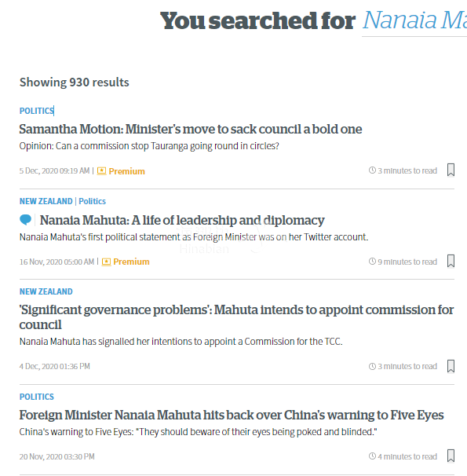Open headline Foreign Minister Nanaia Mahuta hits back
Screen dimensions: 467x476
point(232,416)
